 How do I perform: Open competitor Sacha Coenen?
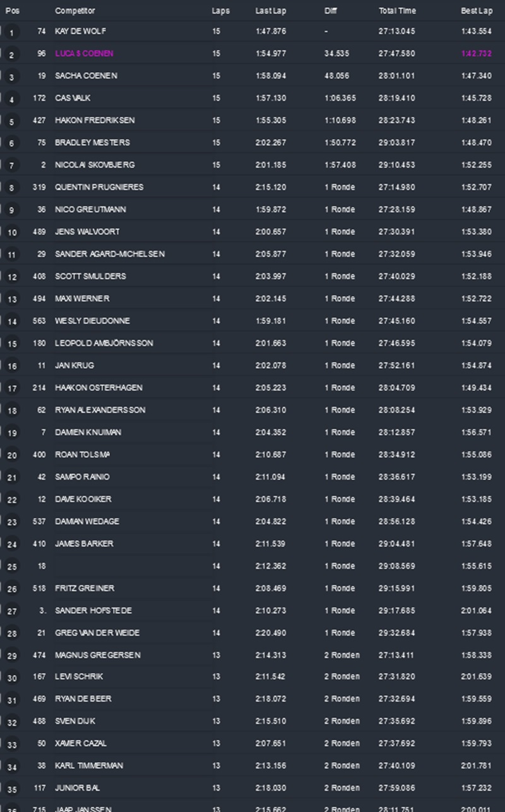[x=86, y=76]
